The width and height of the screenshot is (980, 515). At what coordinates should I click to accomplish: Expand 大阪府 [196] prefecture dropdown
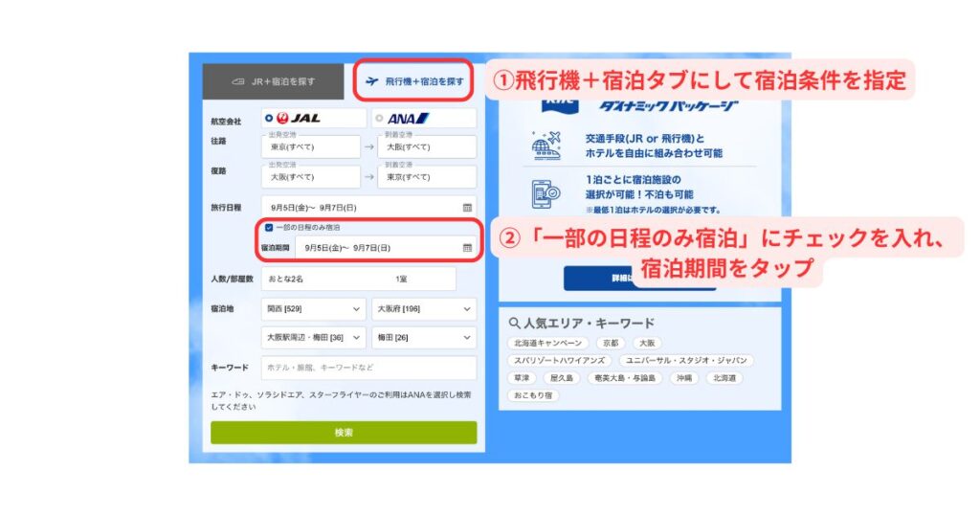pos(424,309)
